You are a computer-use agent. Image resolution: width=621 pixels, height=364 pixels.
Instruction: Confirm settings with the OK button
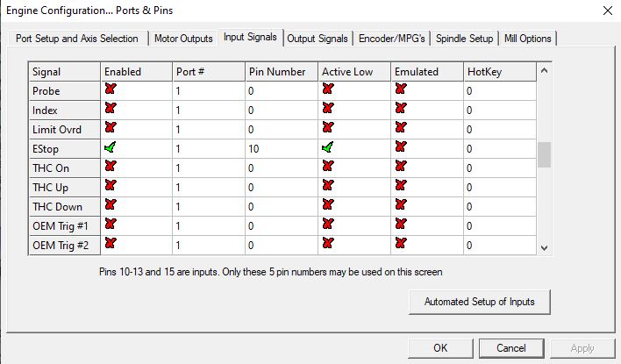(x=440, y=348)
